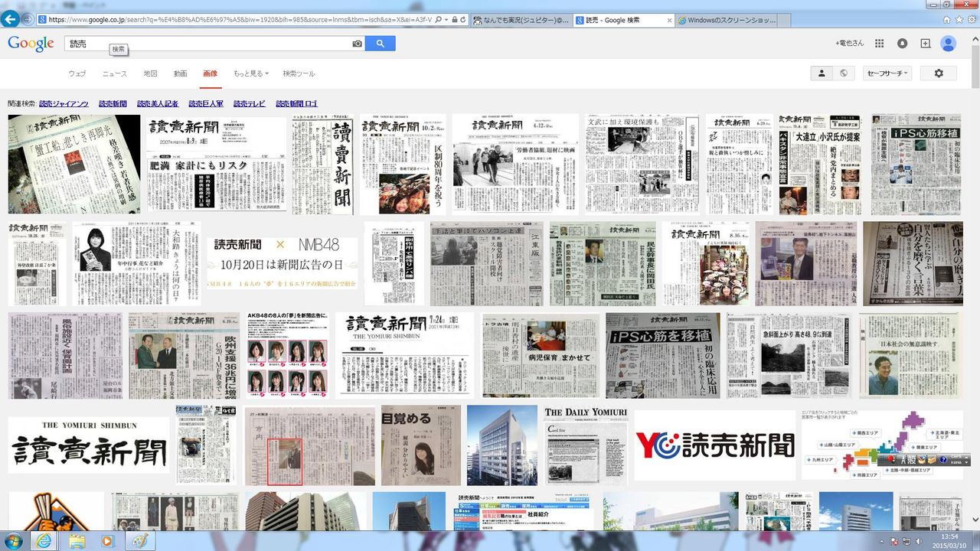Open the Google account avatar
The image size is (980, 551).
[948, 44]
